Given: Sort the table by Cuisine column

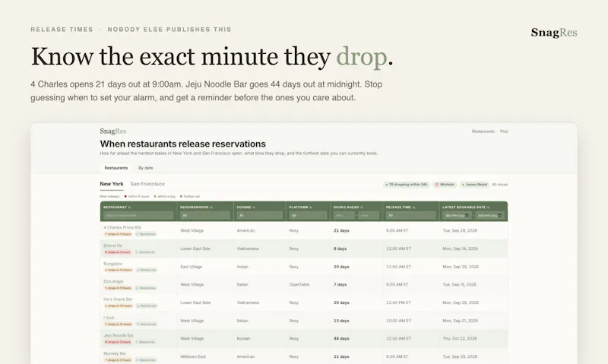Looking at the screenshot, I should click(x=245, y=207).
